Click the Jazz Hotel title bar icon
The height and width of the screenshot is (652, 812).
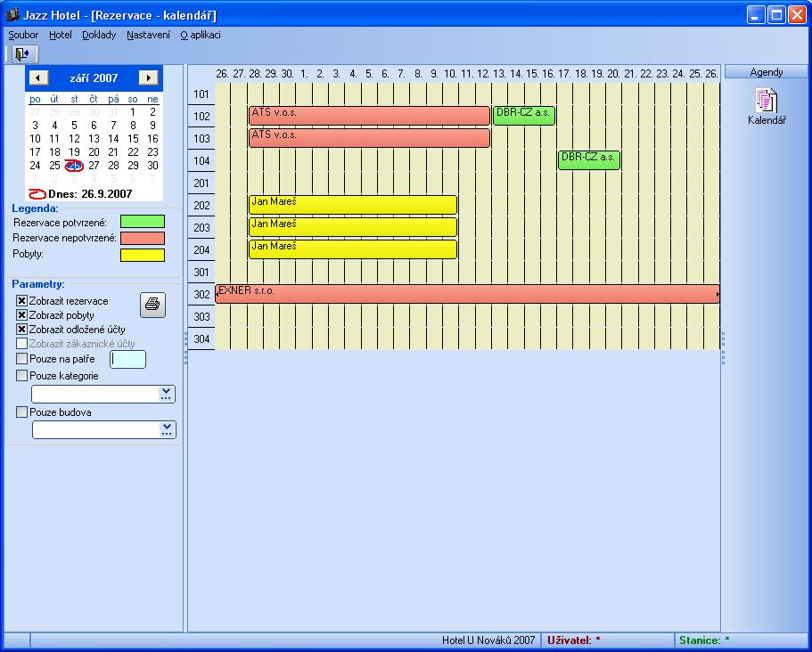12,15
